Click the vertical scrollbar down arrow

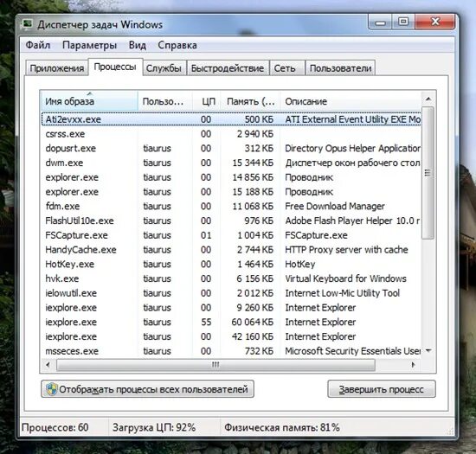[x=428, y=351]
